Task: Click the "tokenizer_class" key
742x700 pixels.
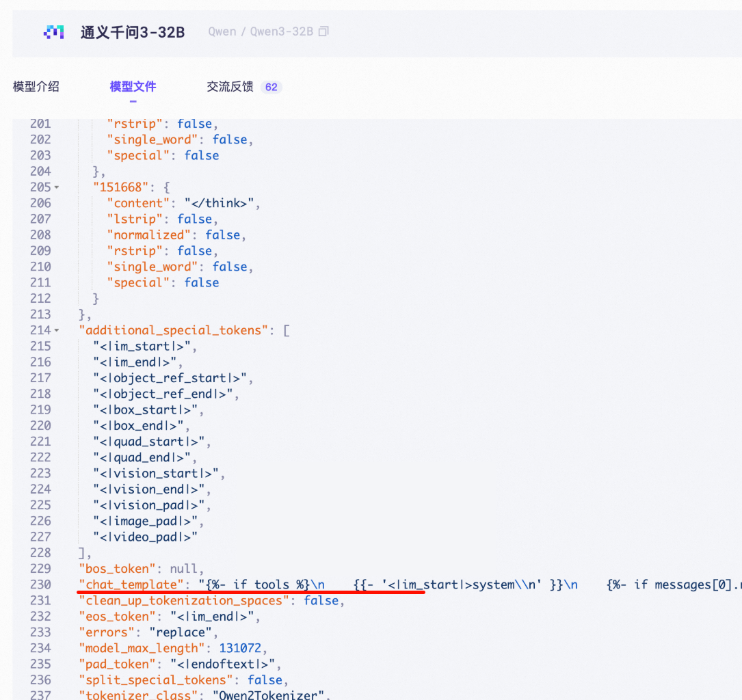Action: [138, 695]
